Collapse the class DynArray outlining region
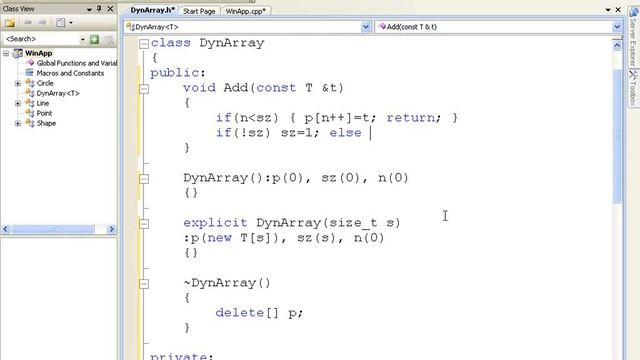 coord(144,44)
